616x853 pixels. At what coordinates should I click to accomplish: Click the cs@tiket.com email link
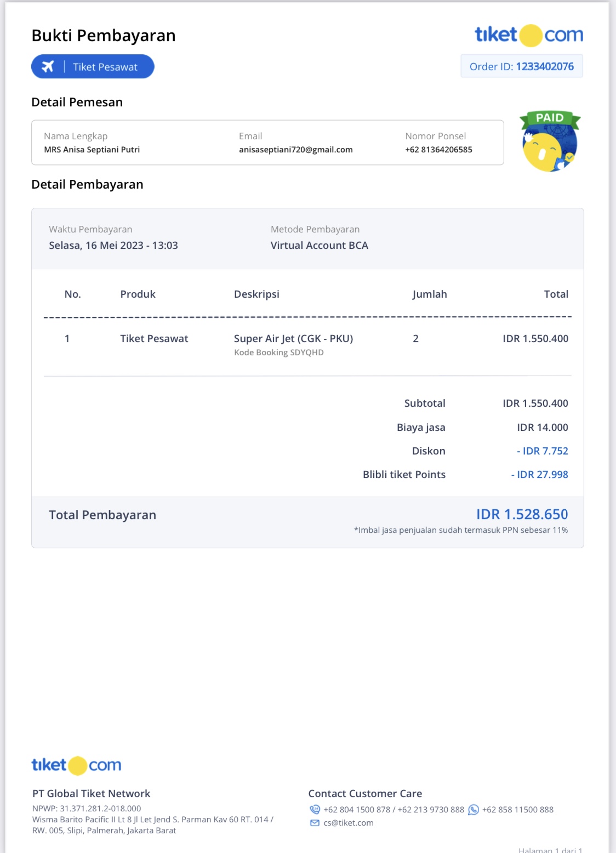[x=349, y=823]
